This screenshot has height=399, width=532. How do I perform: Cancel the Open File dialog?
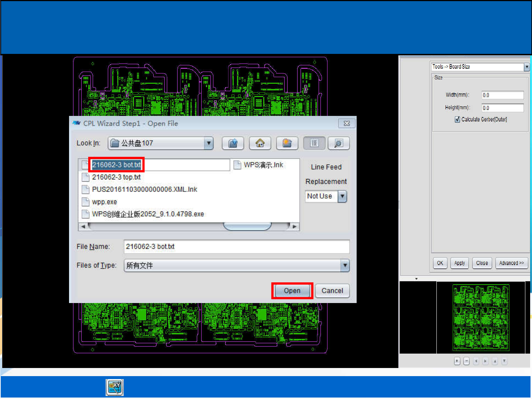[332, 291]
